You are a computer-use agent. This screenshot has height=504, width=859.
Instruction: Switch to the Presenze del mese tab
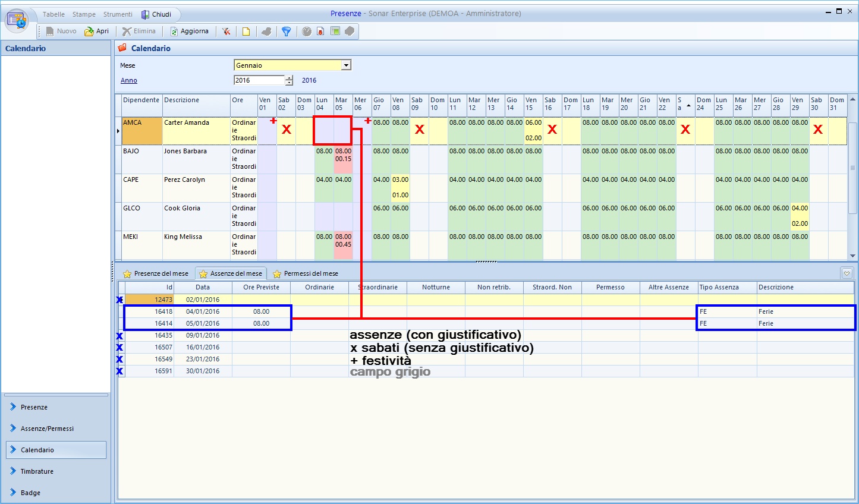click(156, 273)
